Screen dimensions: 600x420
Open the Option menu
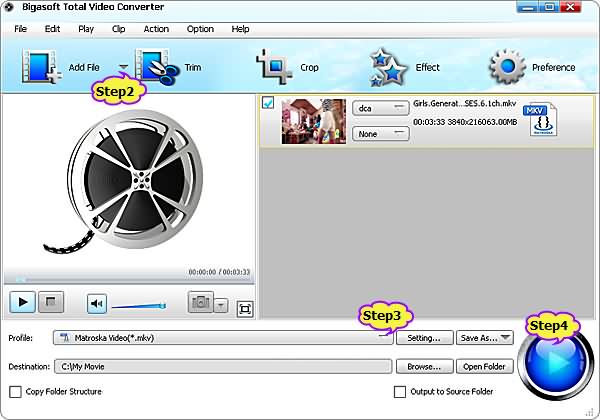coord(200,29)
